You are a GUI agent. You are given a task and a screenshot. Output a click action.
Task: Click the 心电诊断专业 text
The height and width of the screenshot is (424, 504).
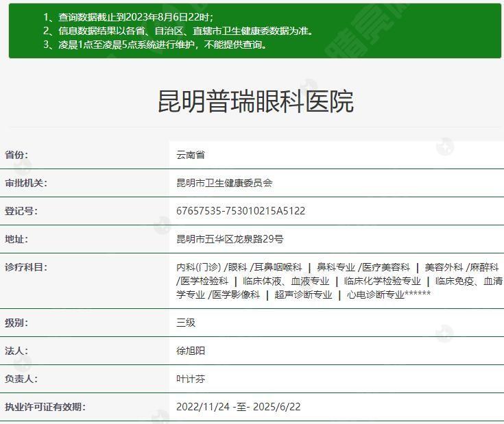point(376,295)
